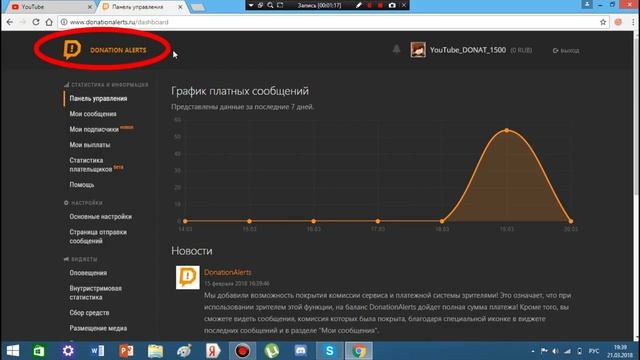The height and width of the screenshot is (360, 640).
Task: Click the Donation Alerts logo
Action: (x=104, y=50)
